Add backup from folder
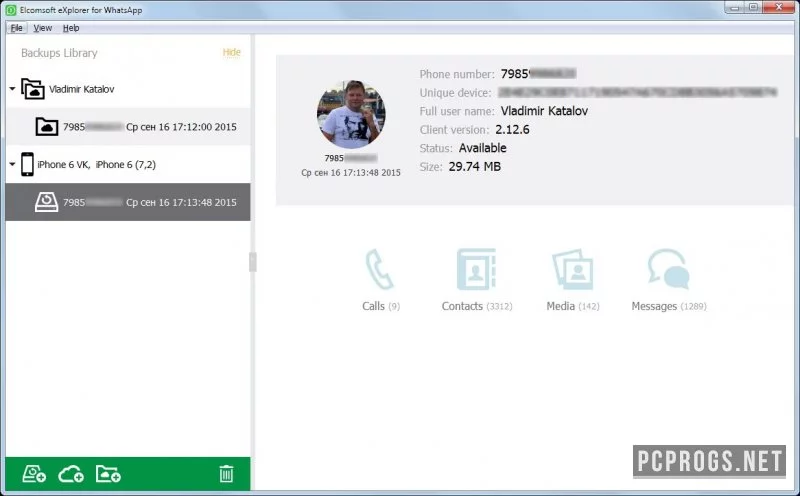800x496 pixels. click(x=108, y=474)
